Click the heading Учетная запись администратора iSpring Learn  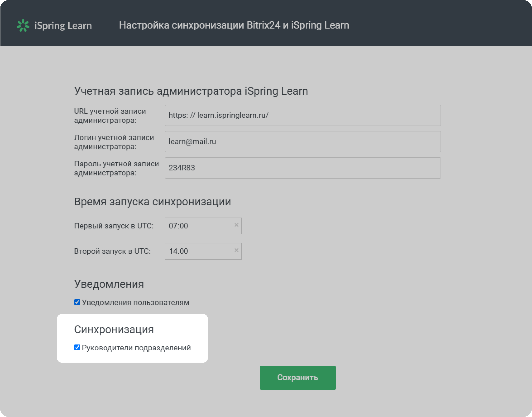[191, 91]
